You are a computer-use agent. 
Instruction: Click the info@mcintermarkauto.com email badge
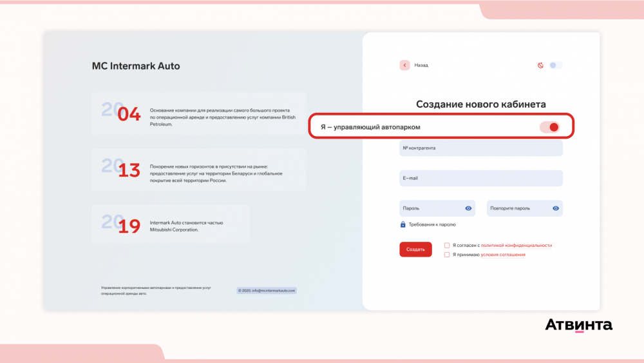click(x=267, y=291)
